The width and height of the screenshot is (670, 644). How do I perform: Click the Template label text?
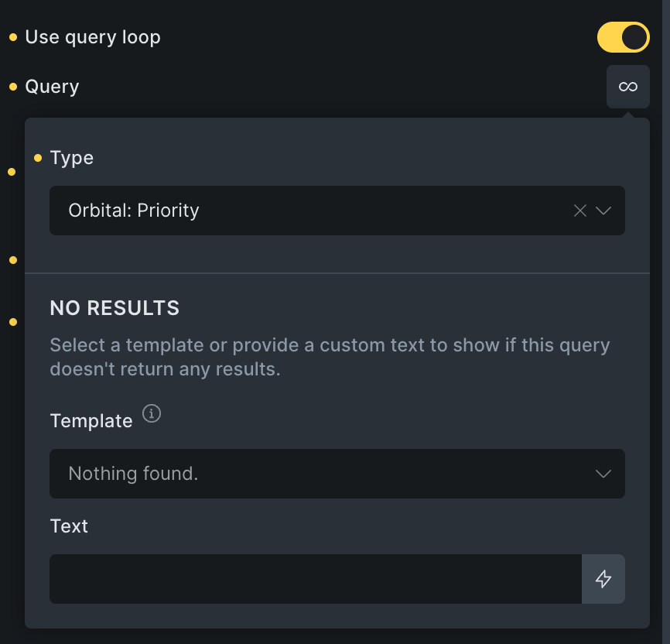click(x=91, y=421)
